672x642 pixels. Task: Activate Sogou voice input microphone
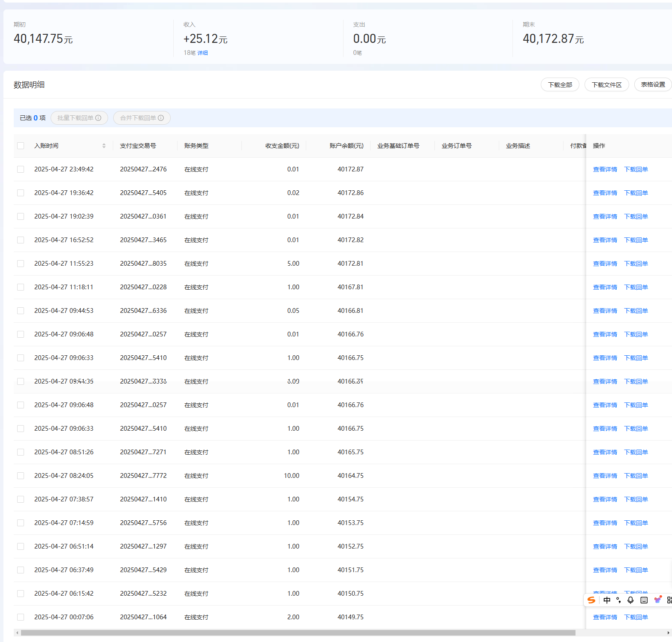630,600
